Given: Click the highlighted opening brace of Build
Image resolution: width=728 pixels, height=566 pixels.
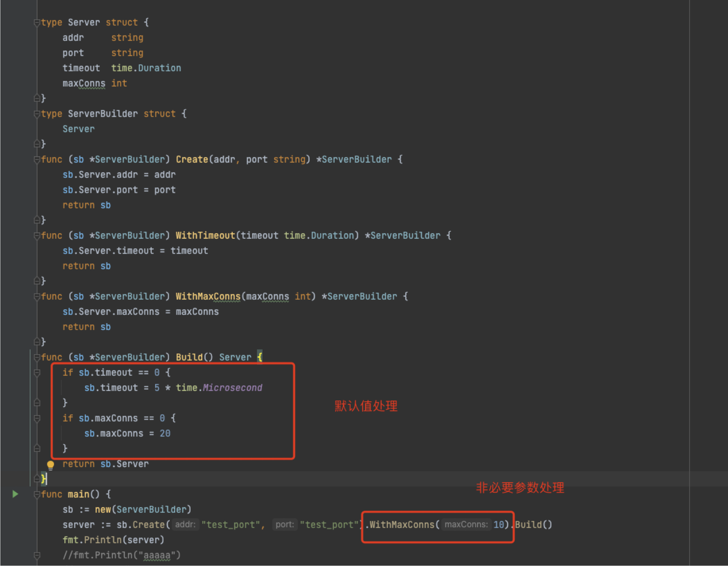Looking at the screenshot, I should [x=260, y=357].
